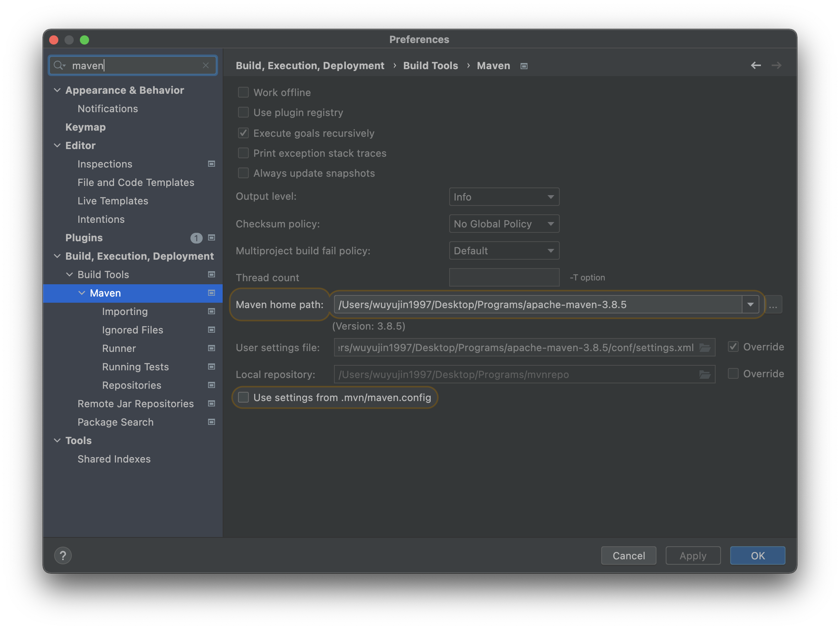This screenshot has height=630, width=840.
Task: Collapse Appearance & Behavior section
Action: [x=57, y=90]
